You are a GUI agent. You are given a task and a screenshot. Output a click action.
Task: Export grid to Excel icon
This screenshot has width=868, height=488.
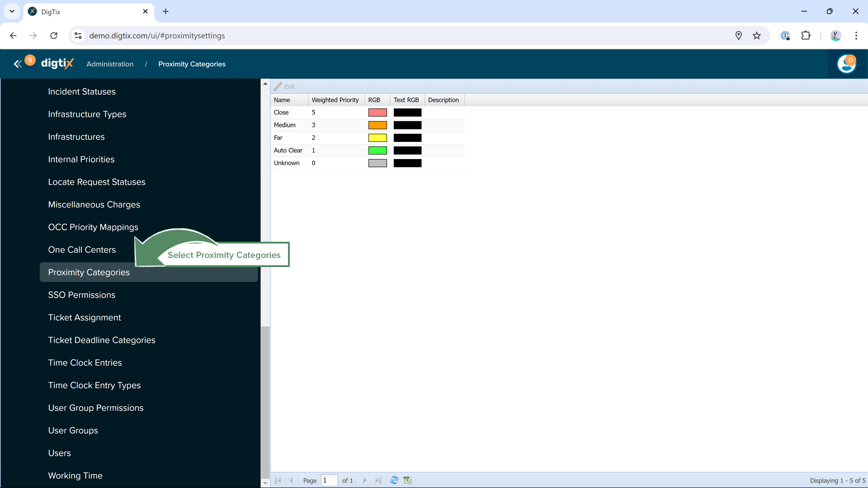[x=407, y=480]
